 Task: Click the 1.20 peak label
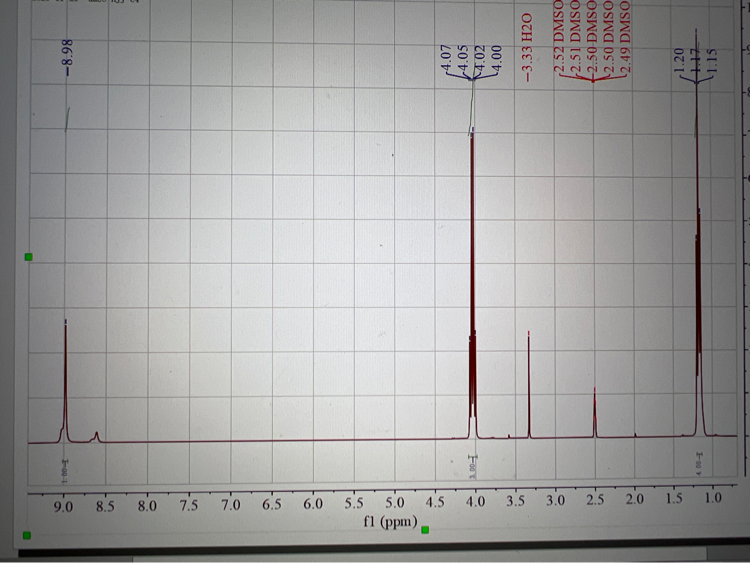tap(676, 47)
